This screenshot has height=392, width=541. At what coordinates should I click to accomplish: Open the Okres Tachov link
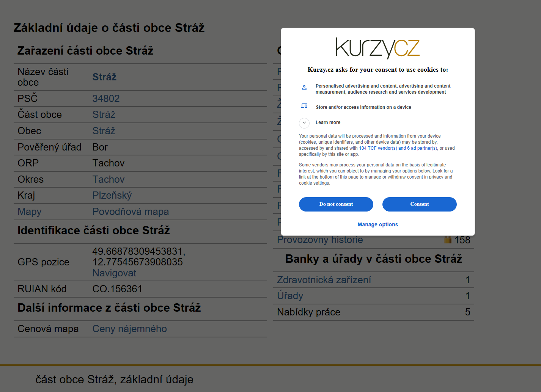(109, 179)
